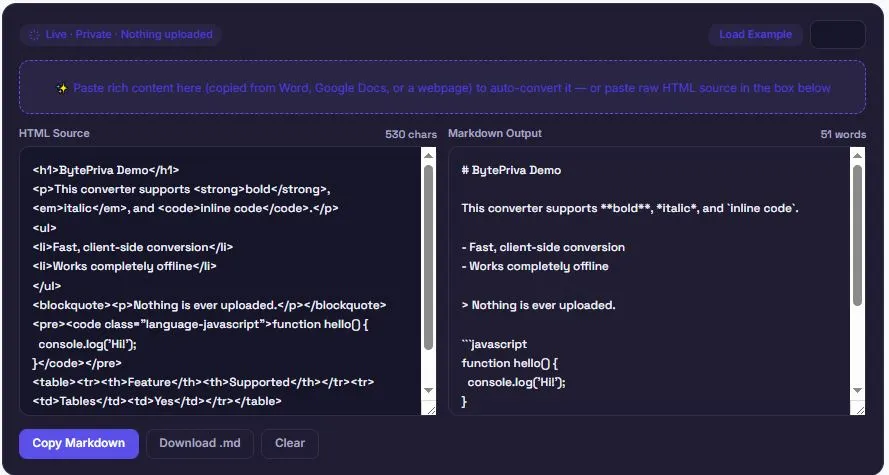Click the HTML Source scrollbar thumb
889x475 pixels.
coord(429,257)
